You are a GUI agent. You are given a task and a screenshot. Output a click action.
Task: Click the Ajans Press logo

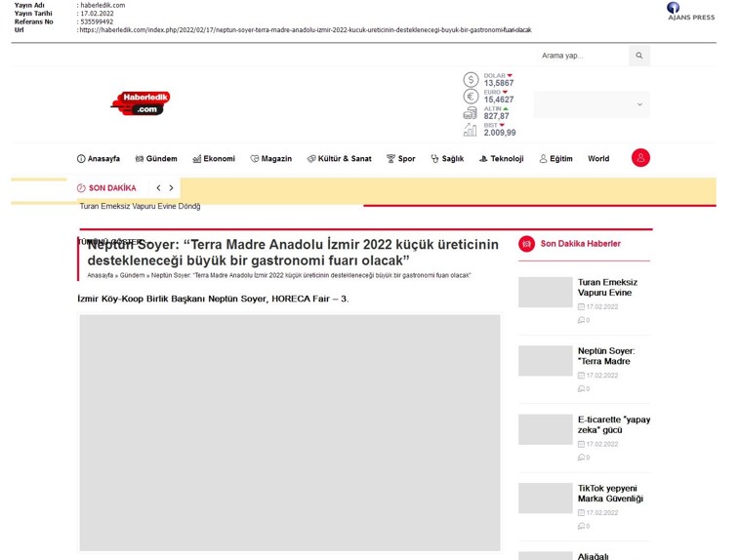690,12
